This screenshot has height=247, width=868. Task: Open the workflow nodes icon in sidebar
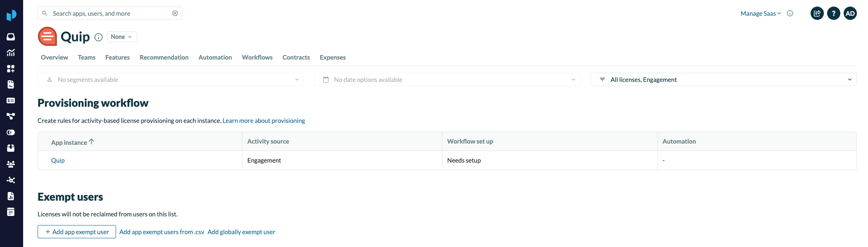click(x=11, y=116)
